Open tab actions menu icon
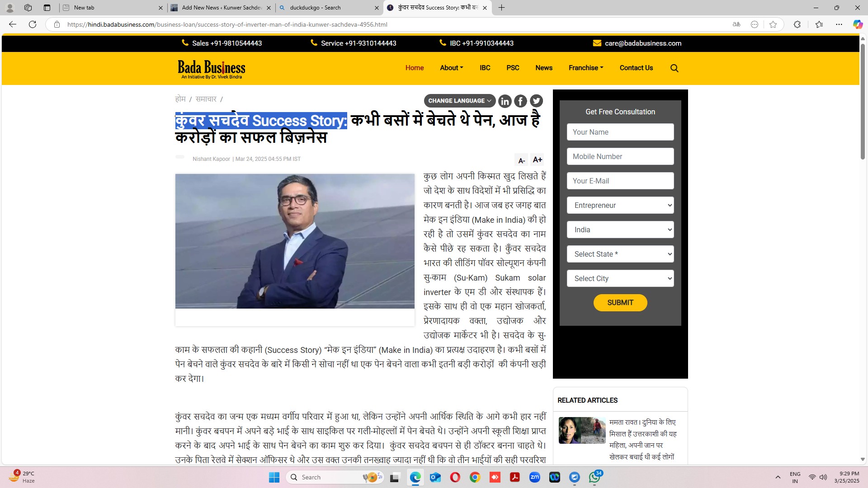This screenshot has width=868, height=488. 47,8
